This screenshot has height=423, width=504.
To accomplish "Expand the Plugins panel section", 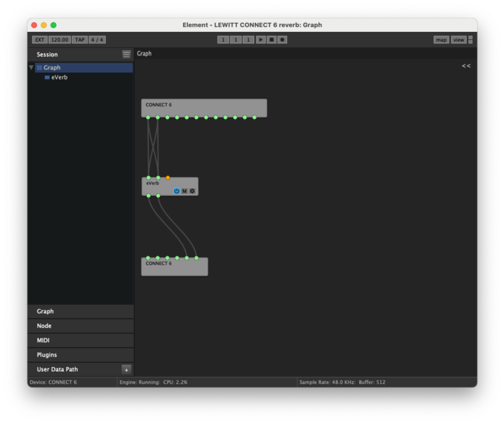I will (x=80, y=355).
